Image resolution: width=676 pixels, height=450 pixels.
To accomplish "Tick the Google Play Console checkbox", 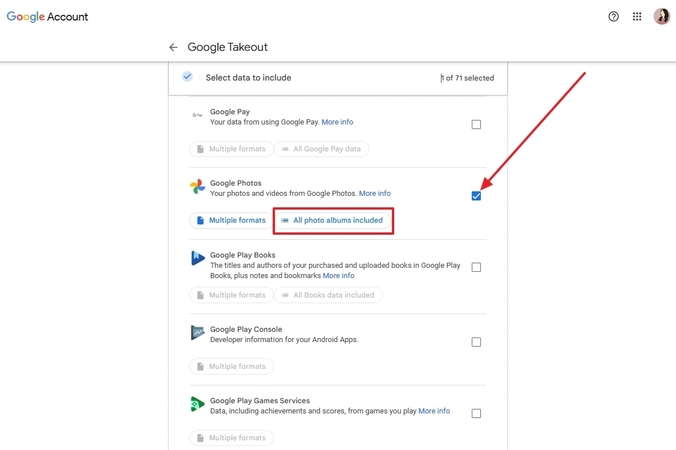I will (x=476, y=342).
